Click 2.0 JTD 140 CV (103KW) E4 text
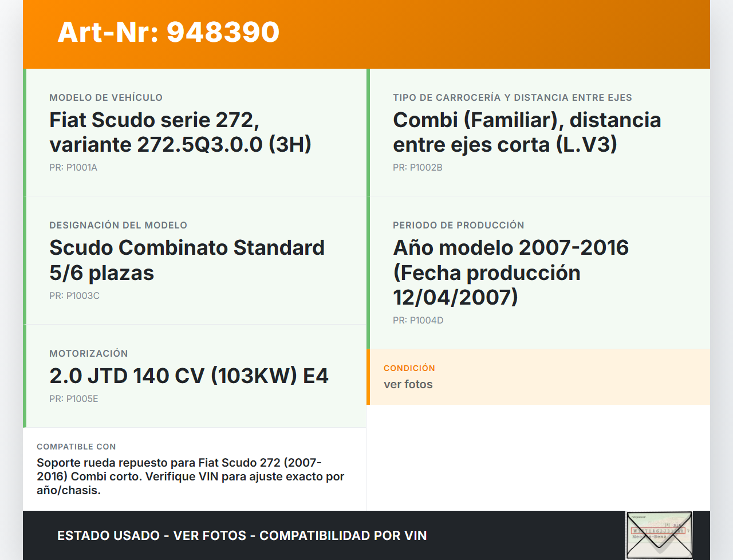The height and width of the screenshot is (560, 733). click(189, 376)
